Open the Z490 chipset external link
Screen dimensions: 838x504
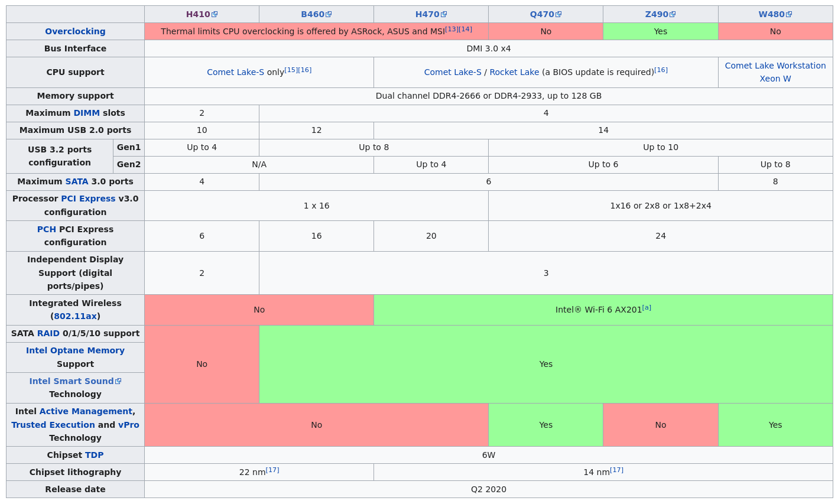point(660,14)
